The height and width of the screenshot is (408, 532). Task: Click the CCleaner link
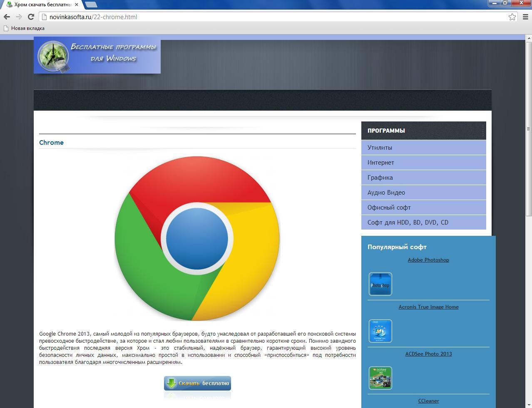tap(428, 401)
